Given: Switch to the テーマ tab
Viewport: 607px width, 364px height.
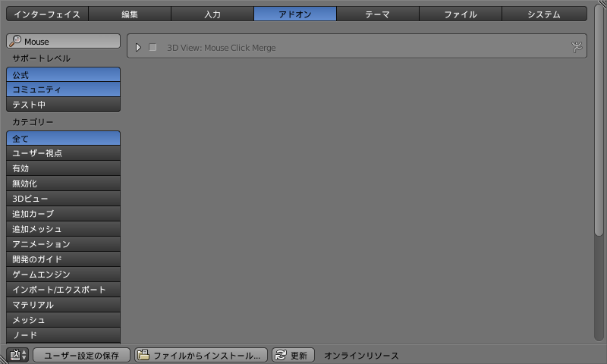Looking at the screenshot, I should tap(377, 14).
